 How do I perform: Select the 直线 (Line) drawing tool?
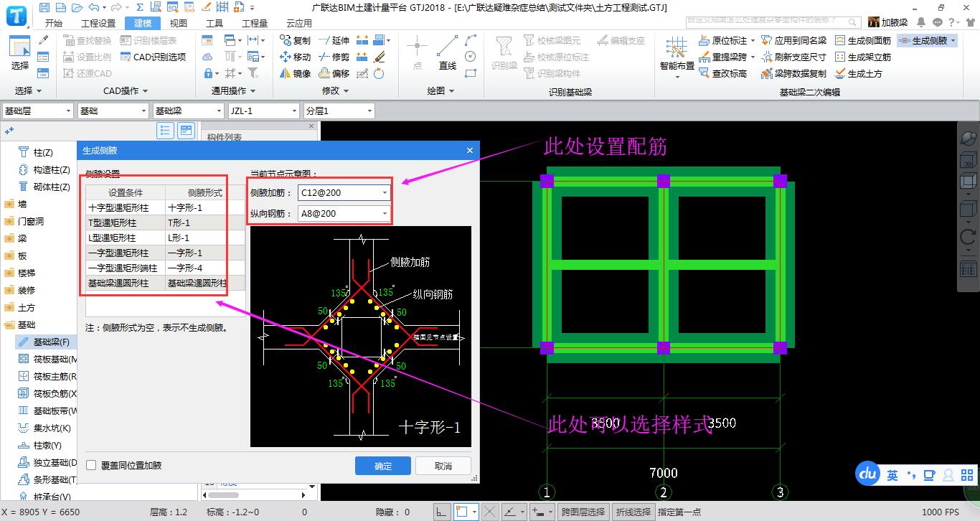(448, 53)
